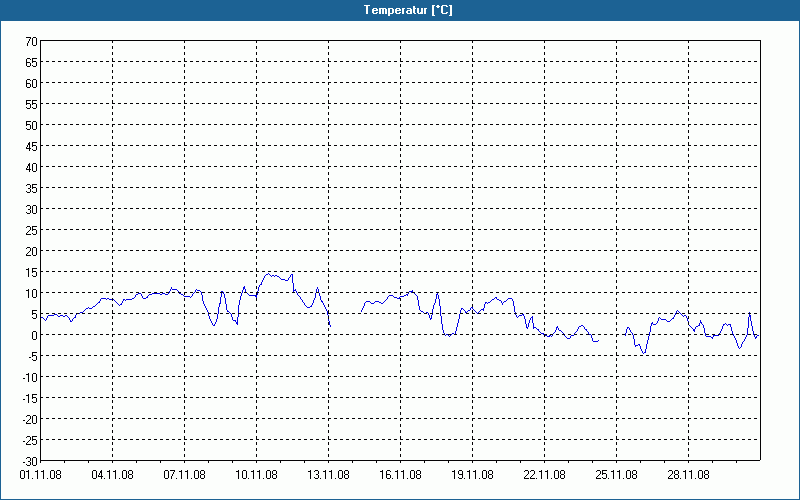Click the 19.11.08 date label
The image size is (800, 500).
pos(472,474)
